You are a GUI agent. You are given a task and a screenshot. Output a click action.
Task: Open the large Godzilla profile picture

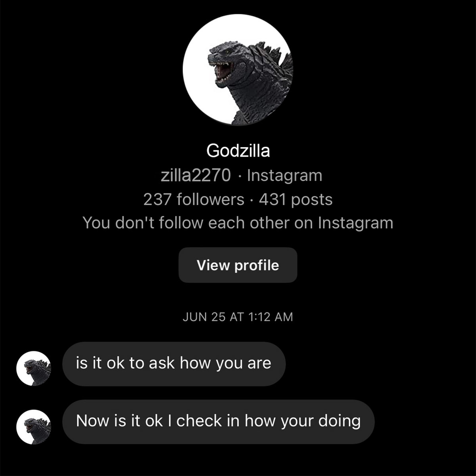[238, 70]
